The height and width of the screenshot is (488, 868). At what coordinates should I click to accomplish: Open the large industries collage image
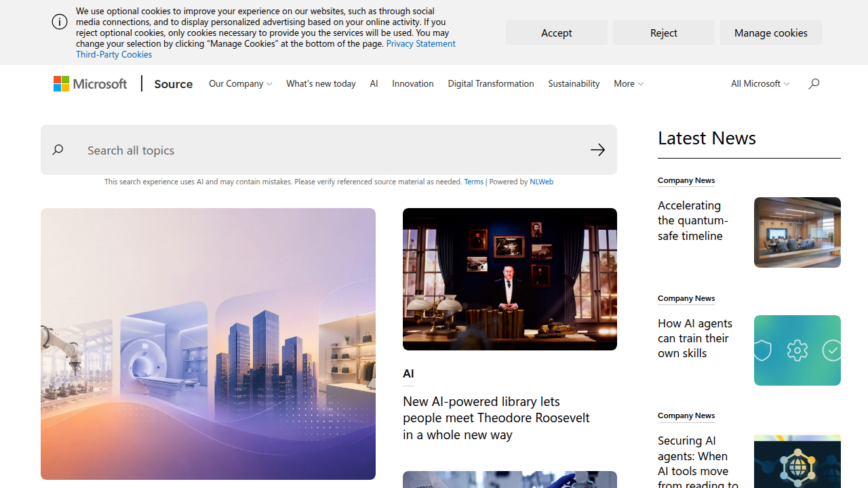tap(208, 344)
